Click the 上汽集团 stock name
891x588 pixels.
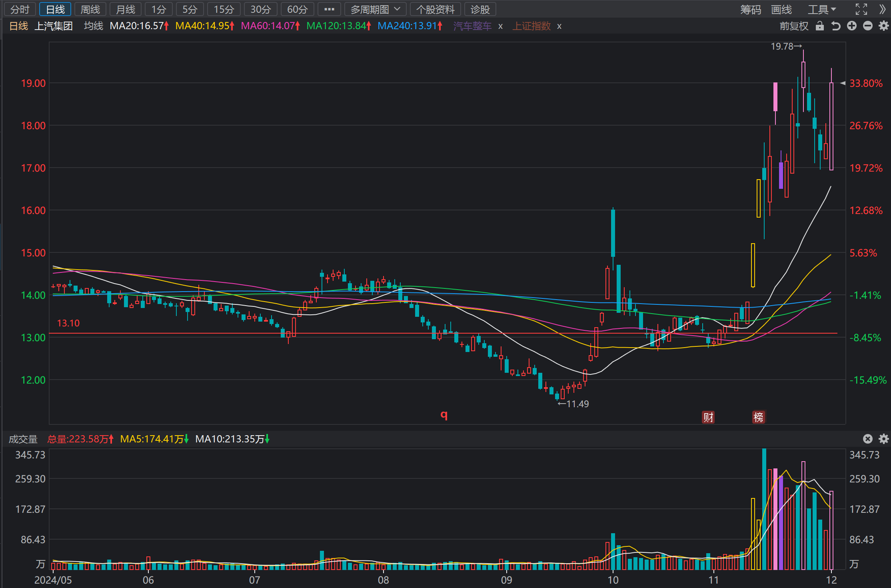54,26
